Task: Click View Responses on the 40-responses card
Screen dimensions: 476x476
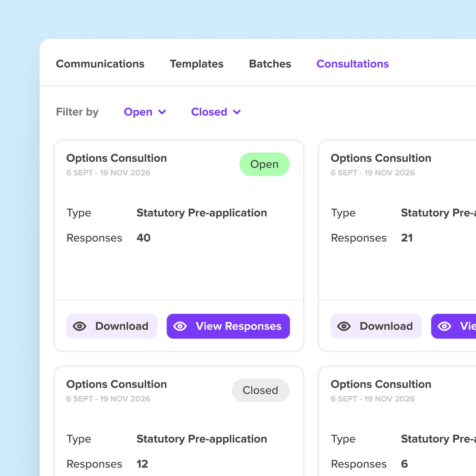Action: click(228, 326)
